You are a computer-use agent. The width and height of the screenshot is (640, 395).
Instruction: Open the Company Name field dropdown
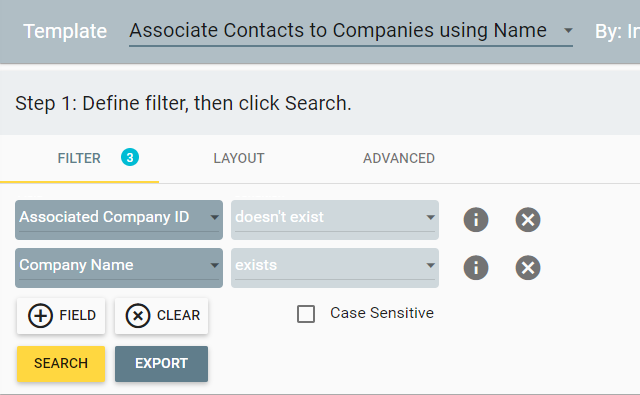click(x=119, y=268)
